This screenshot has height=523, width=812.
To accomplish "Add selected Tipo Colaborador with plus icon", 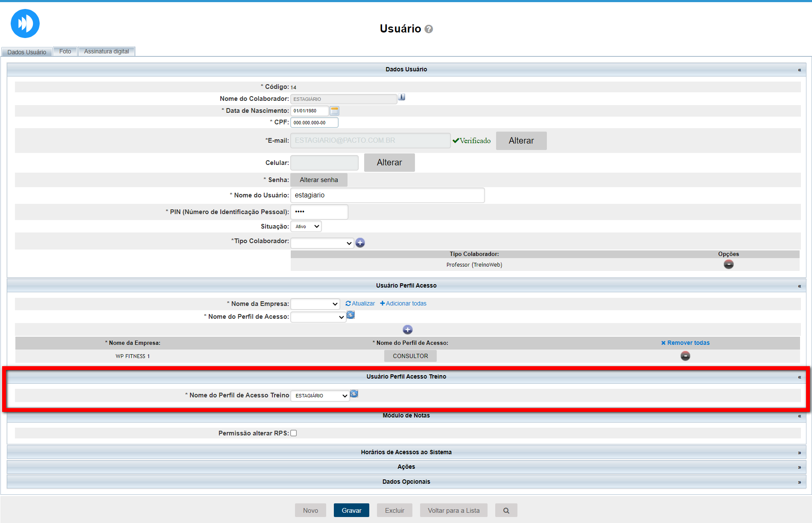I will [x=360, y=243].
